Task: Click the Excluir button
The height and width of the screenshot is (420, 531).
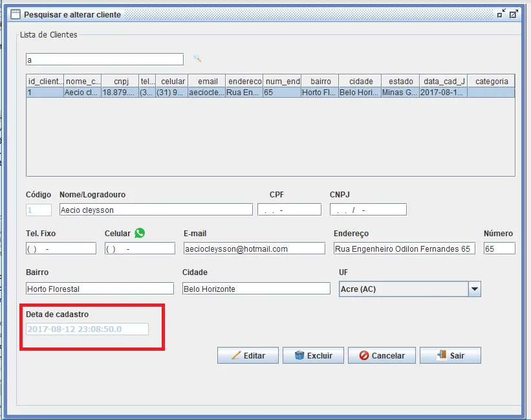Action: pyautogui.click(x=313, y=355)
